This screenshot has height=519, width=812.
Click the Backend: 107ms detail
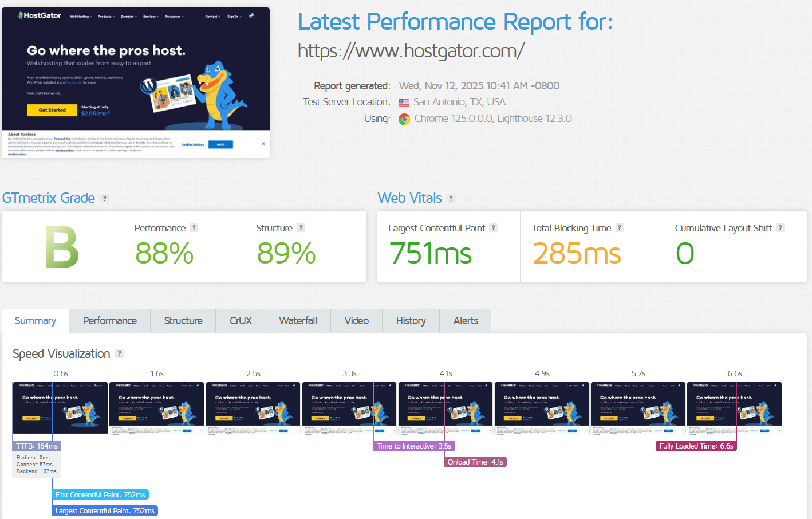tap(37, 471)
